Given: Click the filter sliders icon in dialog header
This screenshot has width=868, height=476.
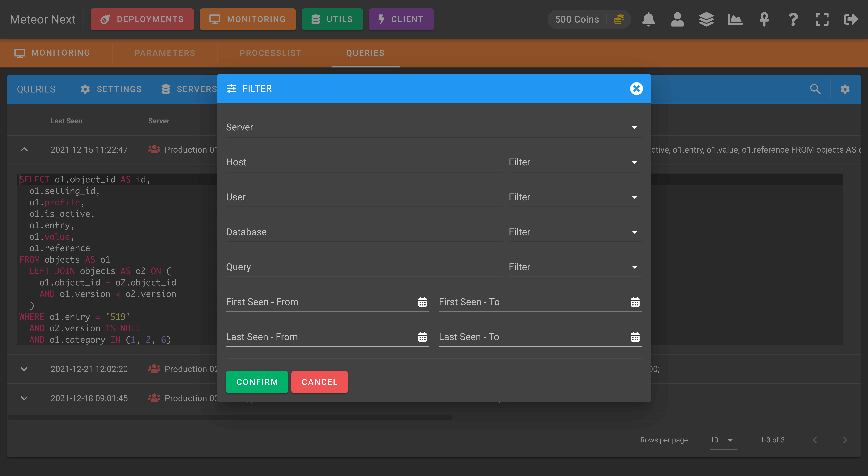Looking at the screenshot, I should point(231,89).
